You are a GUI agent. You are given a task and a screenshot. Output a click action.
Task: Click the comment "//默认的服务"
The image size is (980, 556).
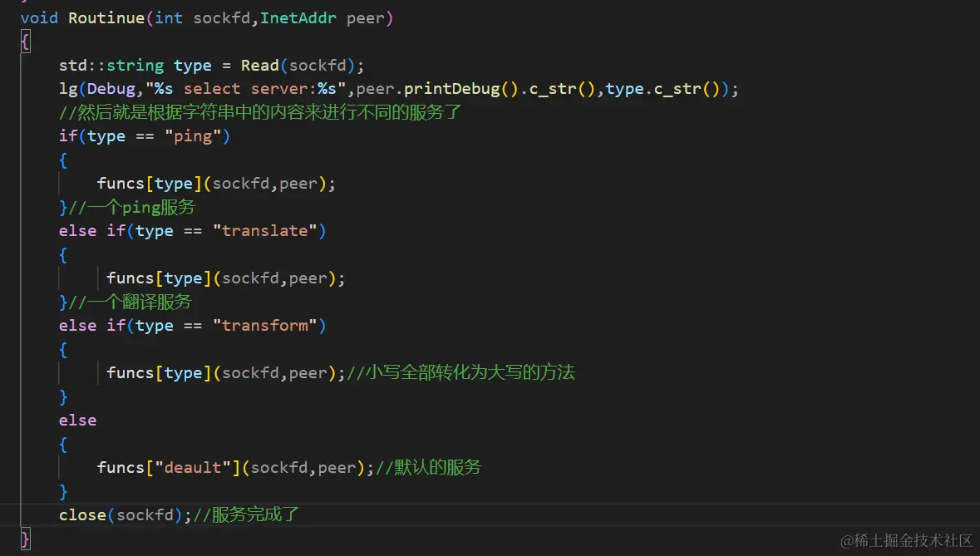(428, 468)
